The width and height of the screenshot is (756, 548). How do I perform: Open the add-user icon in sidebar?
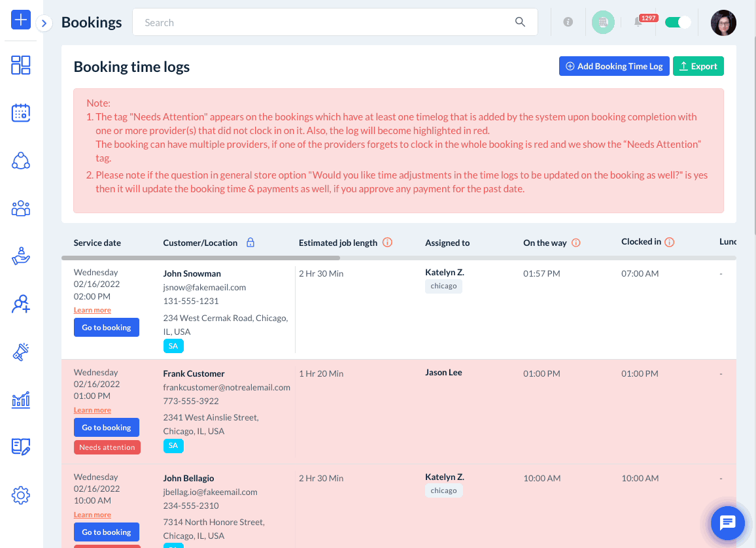(21, 303)
